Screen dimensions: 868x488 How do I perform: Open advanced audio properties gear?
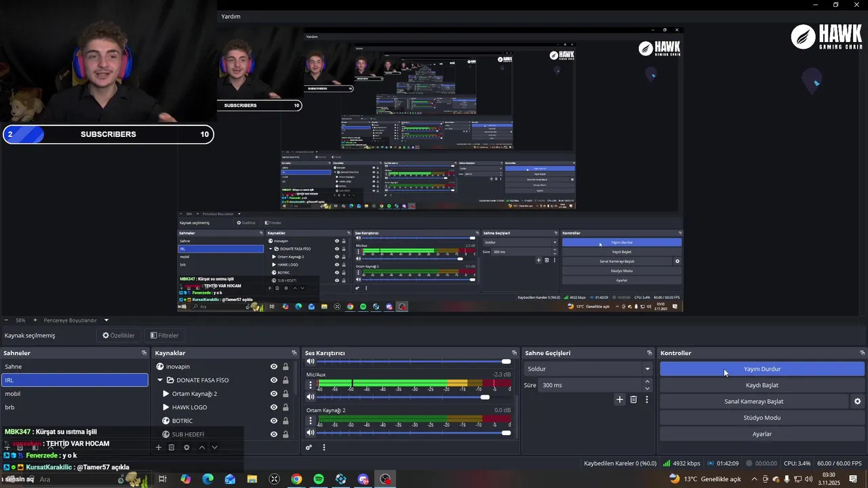pos(309,447)
